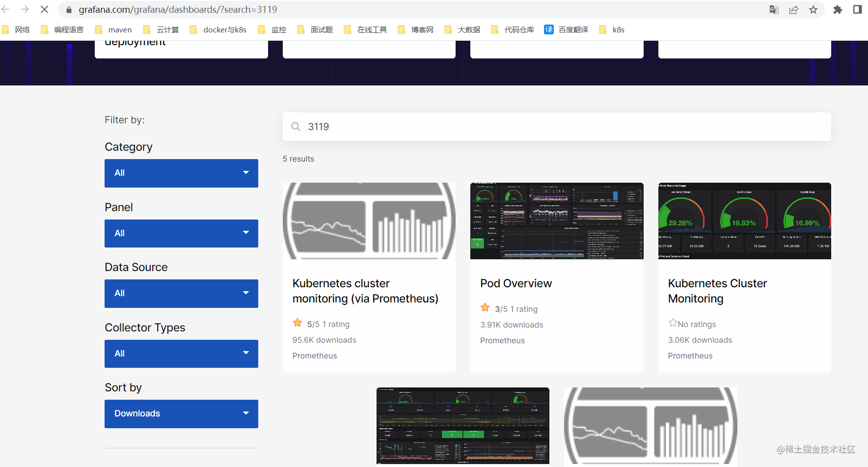Expand the Collector Types filter dropdown
The width and height of the screenshot is (868, 467).
[x=181, y=354]
